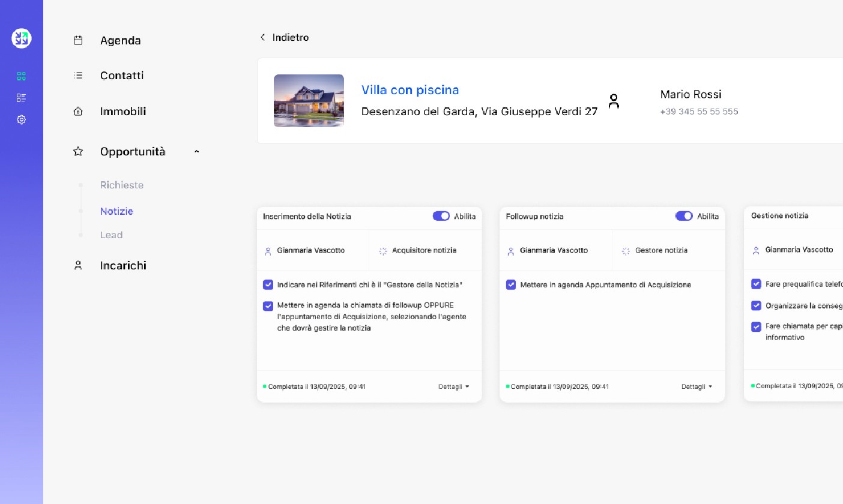843x504 pixels.
Task: Click the Contatti list icon
Action: (x=78, y=76)
